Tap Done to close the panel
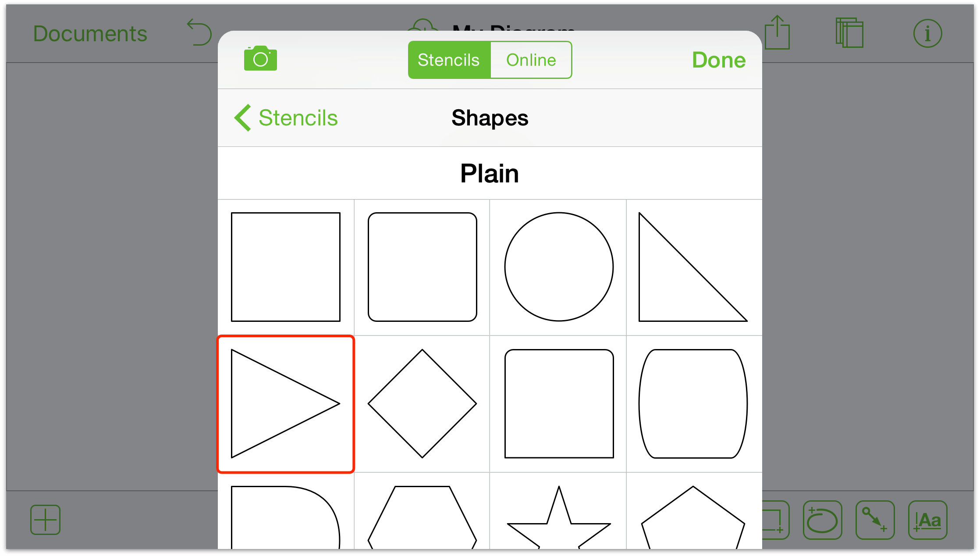This screenshot has height=556, width=980. click(x=720, y=60)
